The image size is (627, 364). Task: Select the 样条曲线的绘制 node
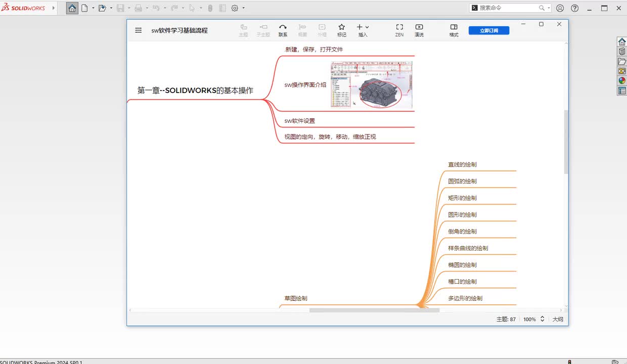coord(468,248)
